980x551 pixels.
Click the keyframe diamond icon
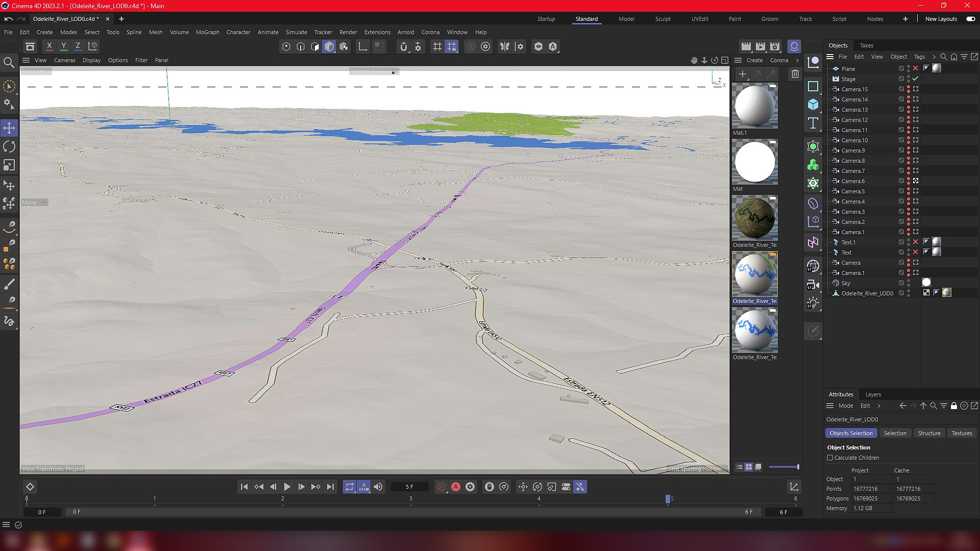30,487
